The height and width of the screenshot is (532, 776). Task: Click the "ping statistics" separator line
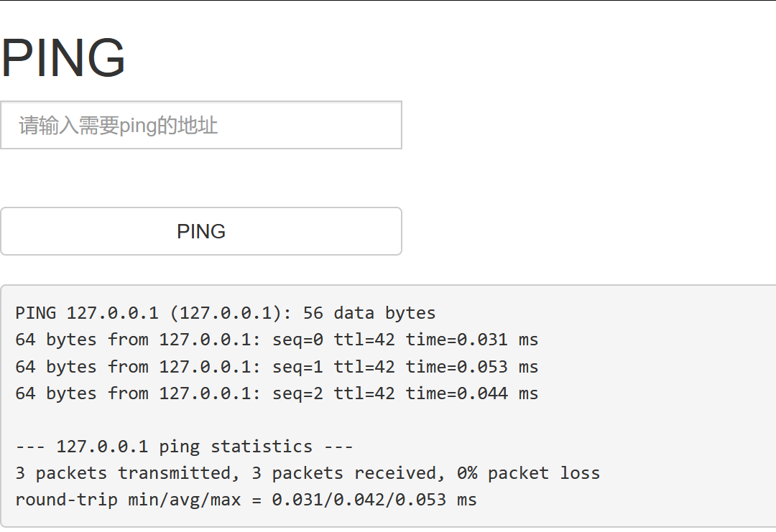[x=184, y=447]
